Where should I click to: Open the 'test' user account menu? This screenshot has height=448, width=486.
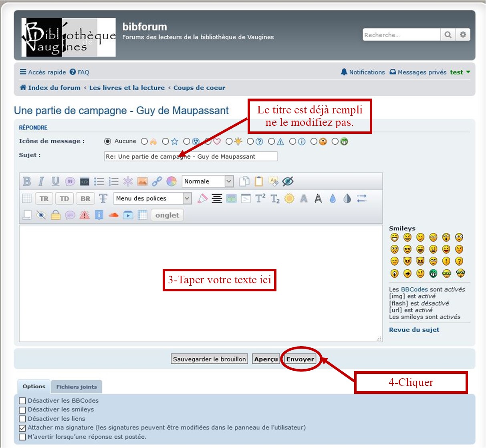(x=460, y=72)
